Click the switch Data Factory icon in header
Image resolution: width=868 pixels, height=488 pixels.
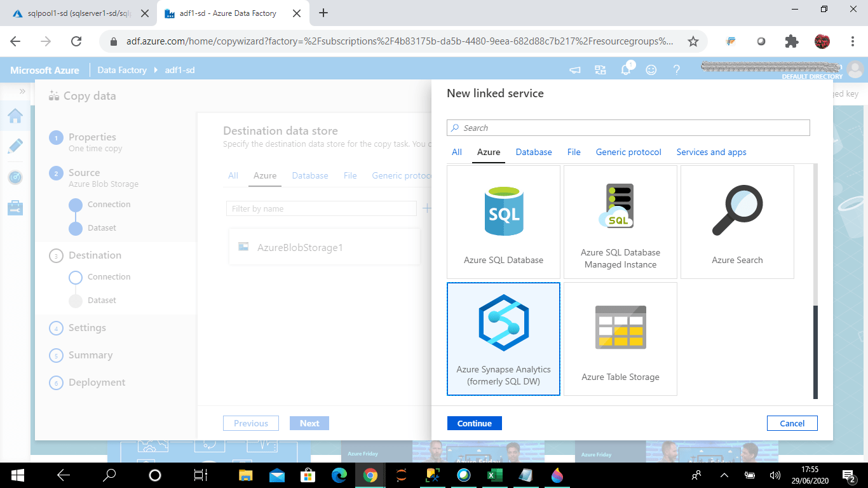[600, 70]
